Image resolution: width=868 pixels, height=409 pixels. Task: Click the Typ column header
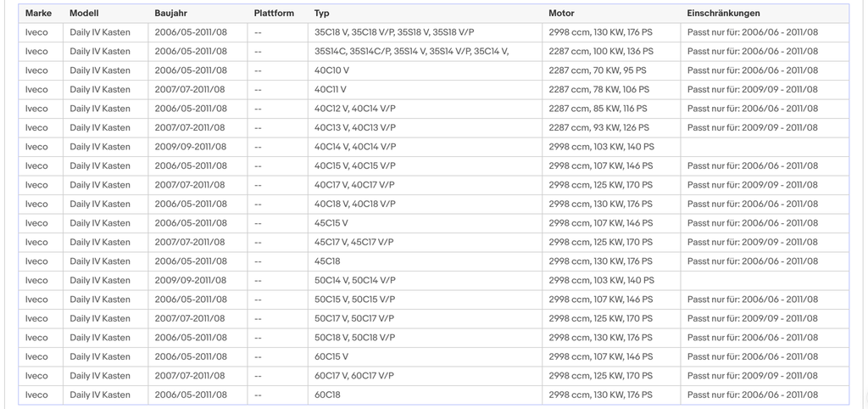tap(425, 14)
